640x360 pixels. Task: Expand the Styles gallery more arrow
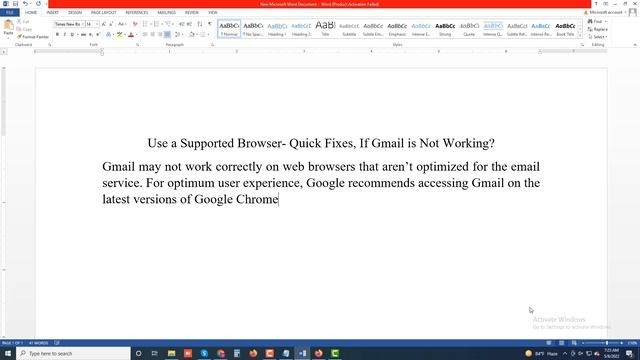[580, 36]
